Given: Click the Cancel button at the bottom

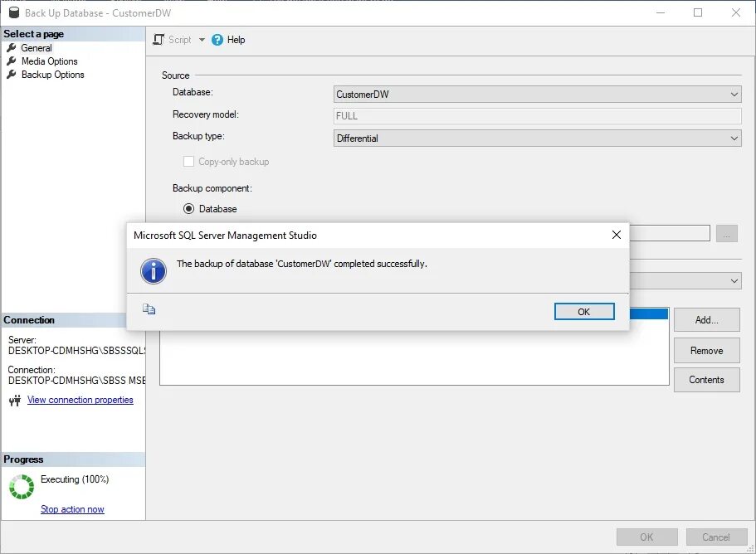Looking at the screenshot, I should coord(716,537).
